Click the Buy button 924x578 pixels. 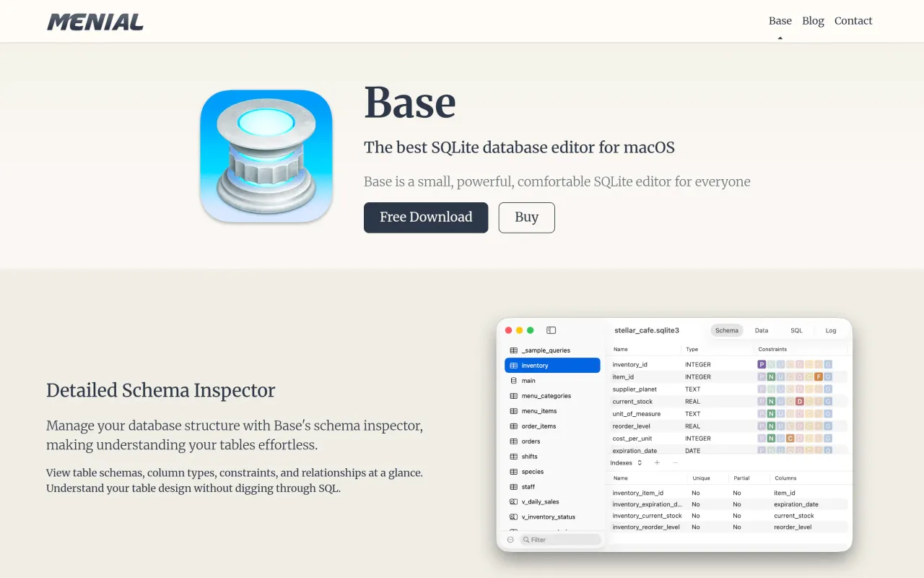tap(527, 217)
